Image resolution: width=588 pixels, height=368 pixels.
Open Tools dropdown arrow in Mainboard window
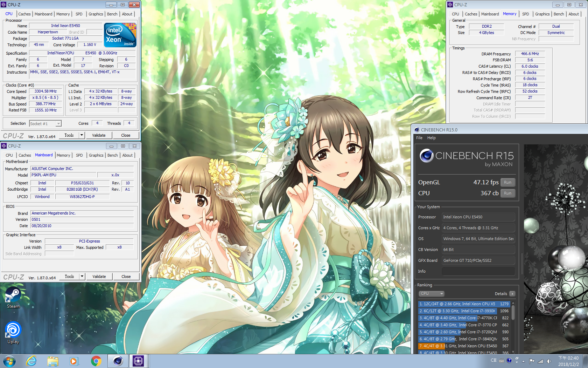pos(82,276)
